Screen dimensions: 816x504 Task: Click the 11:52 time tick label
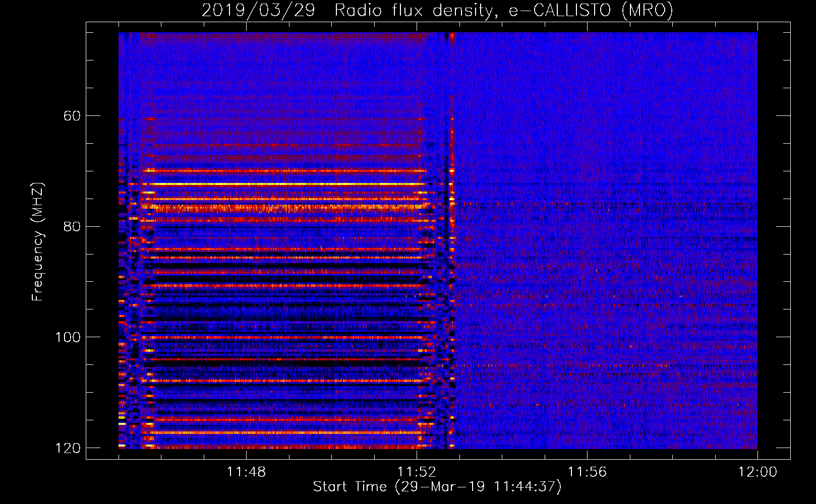pyautogui.click(x=417, y=472)
